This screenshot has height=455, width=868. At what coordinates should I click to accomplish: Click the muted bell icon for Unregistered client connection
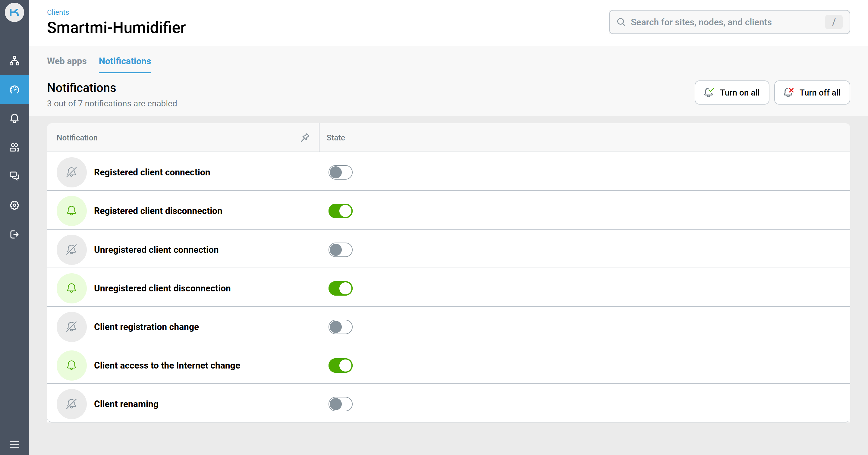point(71,249)
